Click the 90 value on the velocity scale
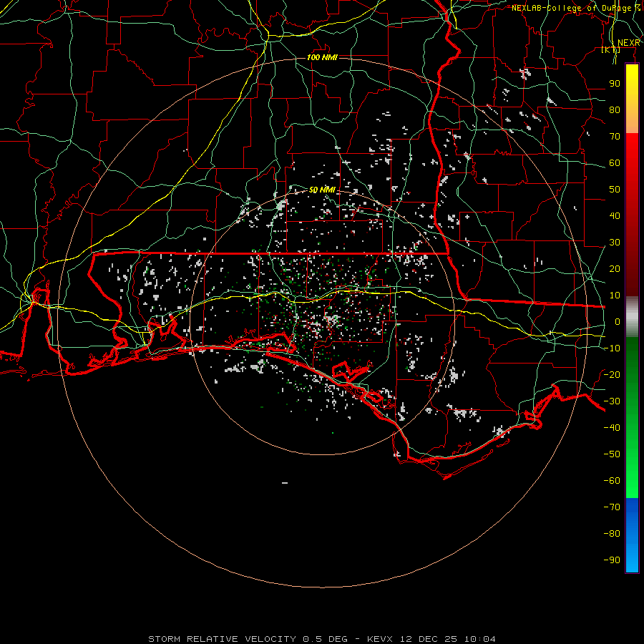This screenshot has width=644, height=644. 615,84
